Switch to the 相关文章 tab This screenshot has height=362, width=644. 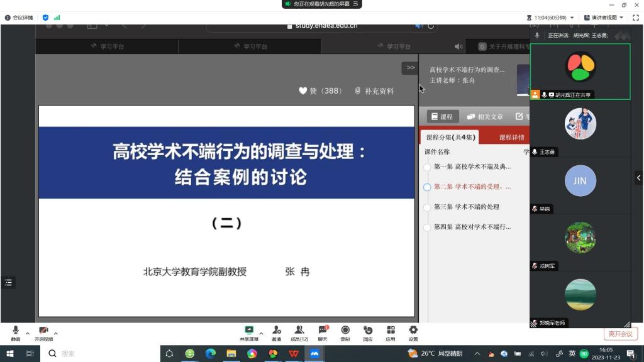485,117
